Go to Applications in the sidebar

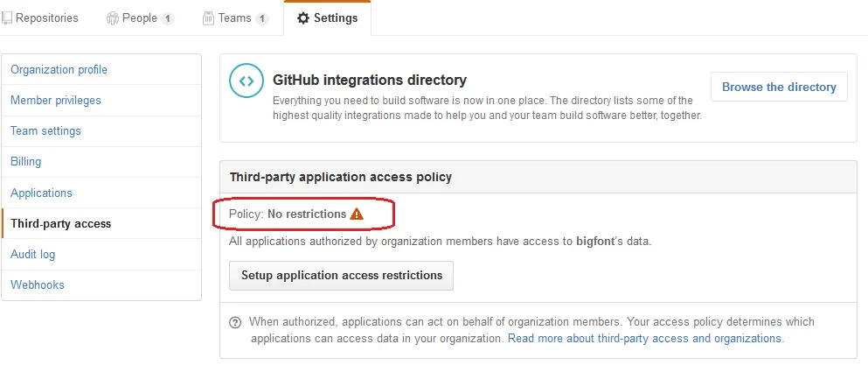41,193
